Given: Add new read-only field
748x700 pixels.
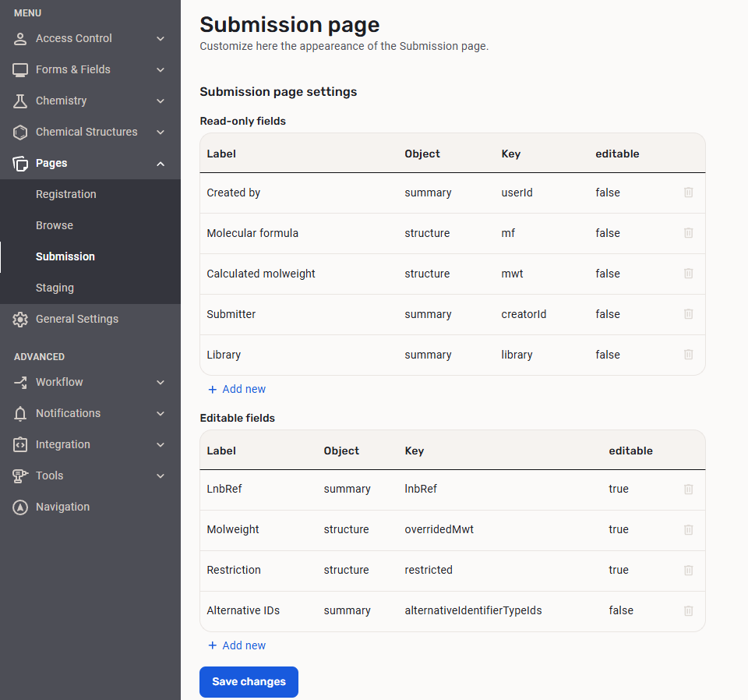Looking at the screenshot, I should (237, 389).
